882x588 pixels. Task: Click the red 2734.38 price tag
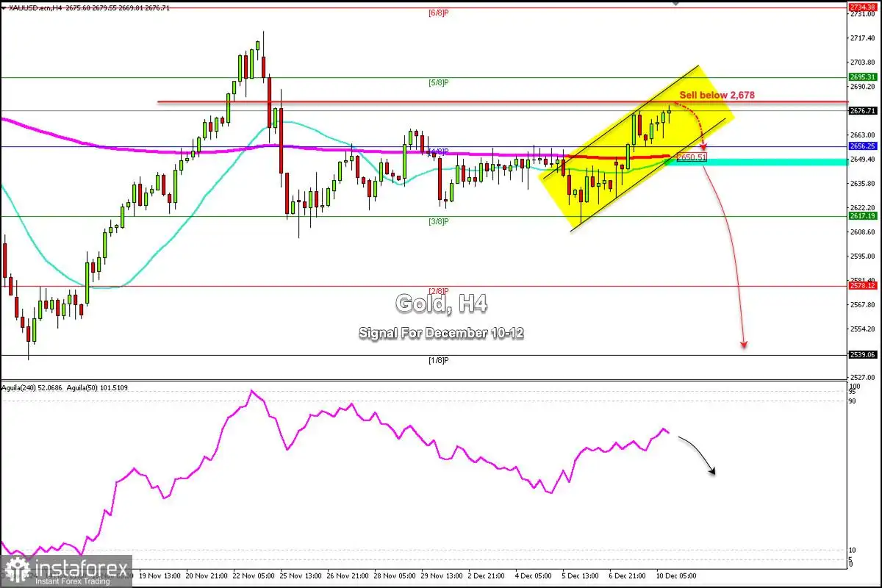(x=861, y=7)
